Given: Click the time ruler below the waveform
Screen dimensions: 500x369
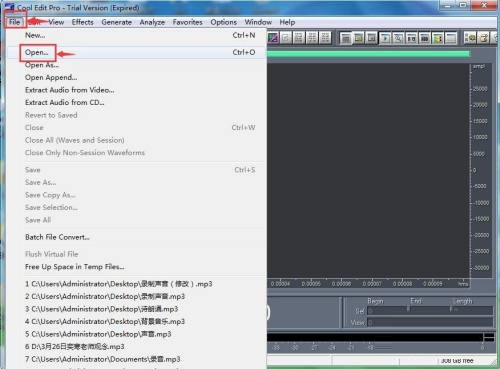Looking at the screenshot, I should 368,284.
